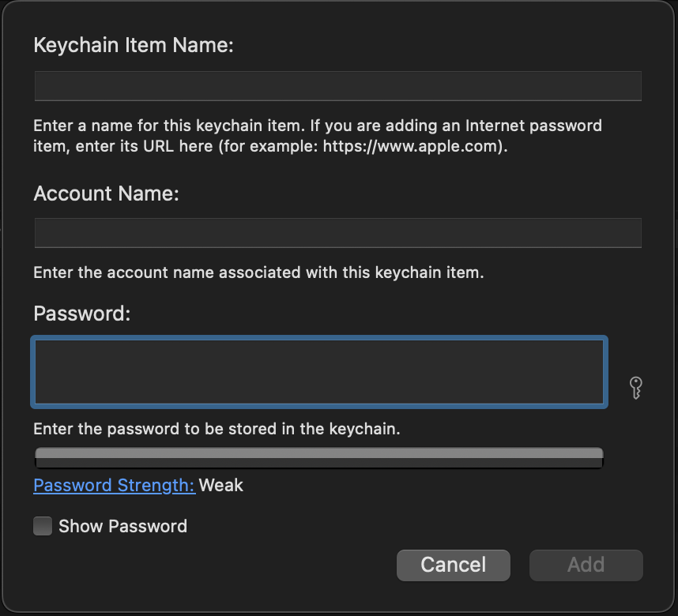Click the "Password:" heading label
The width and height of the screenshot is (678, 616).
click(81, 314)
